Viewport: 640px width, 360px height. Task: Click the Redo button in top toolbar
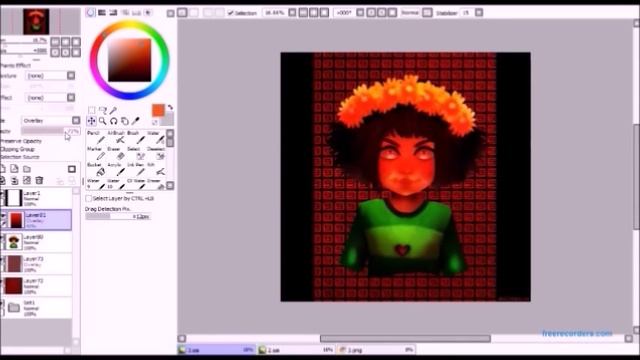pyautogui.click(x=194, y=13)
